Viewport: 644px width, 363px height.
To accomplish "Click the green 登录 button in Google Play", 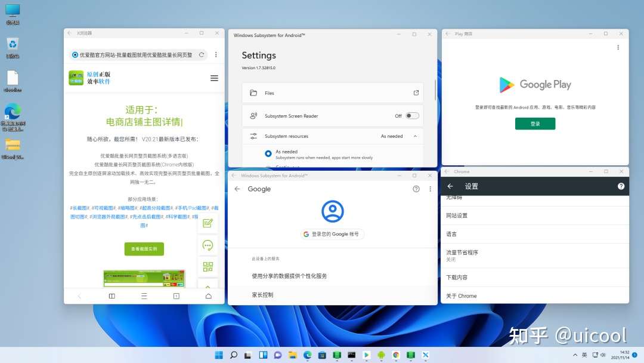I will (x=535, y=124).
